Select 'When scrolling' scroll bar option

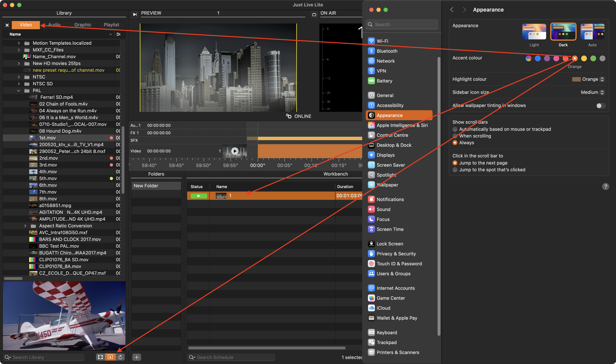click(x=455, y=136)
